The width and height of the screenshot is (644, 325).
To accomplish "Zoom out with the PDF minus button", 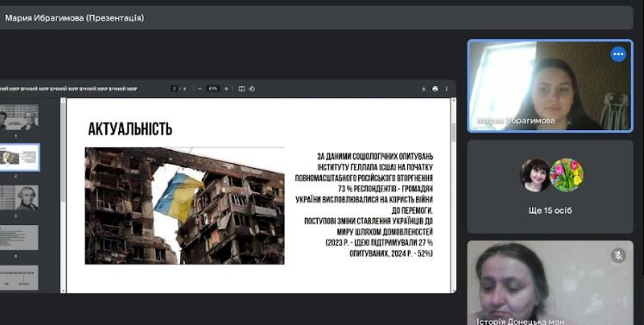I will coord(200,89).
